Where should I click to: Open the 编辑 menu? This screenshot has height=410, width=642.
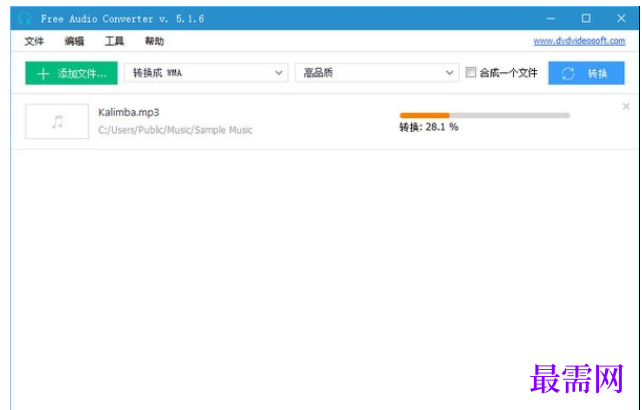74,41
